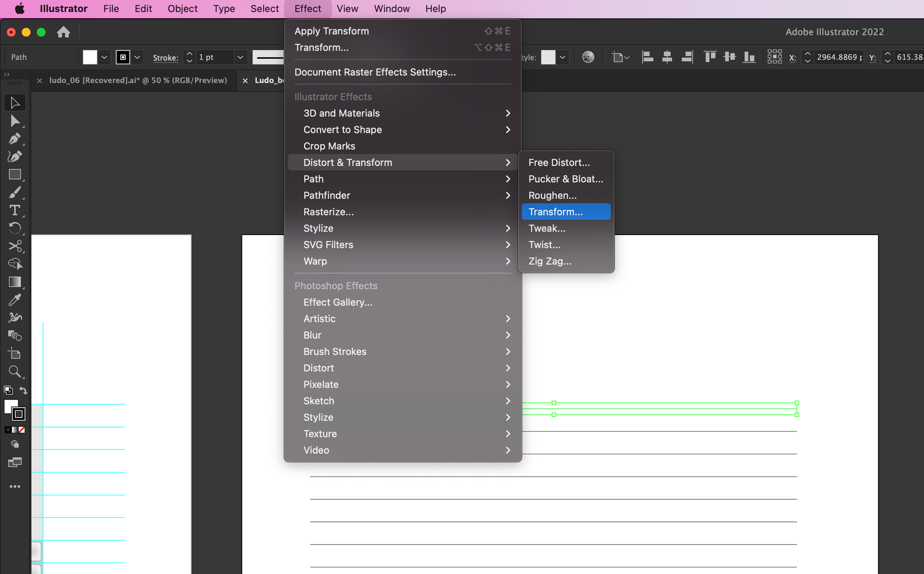
Task: Click Horizontal Align Center icon
Action: 667,57
